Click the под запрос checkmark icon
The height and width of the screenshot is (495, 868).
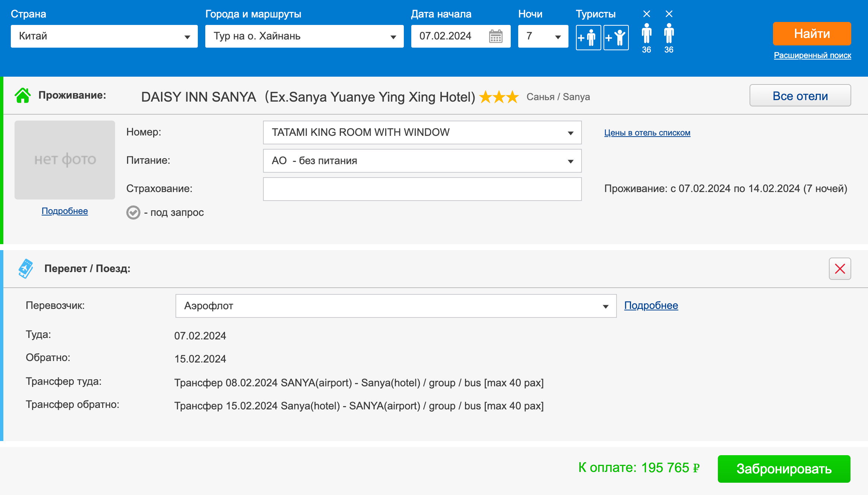[133, 213]
